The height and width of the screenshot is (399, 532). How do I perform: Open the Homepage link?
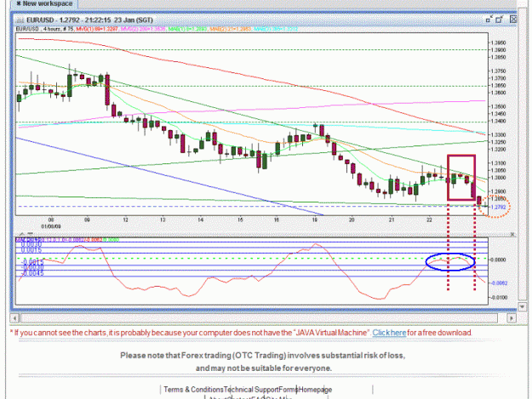[x=315, y=390]
